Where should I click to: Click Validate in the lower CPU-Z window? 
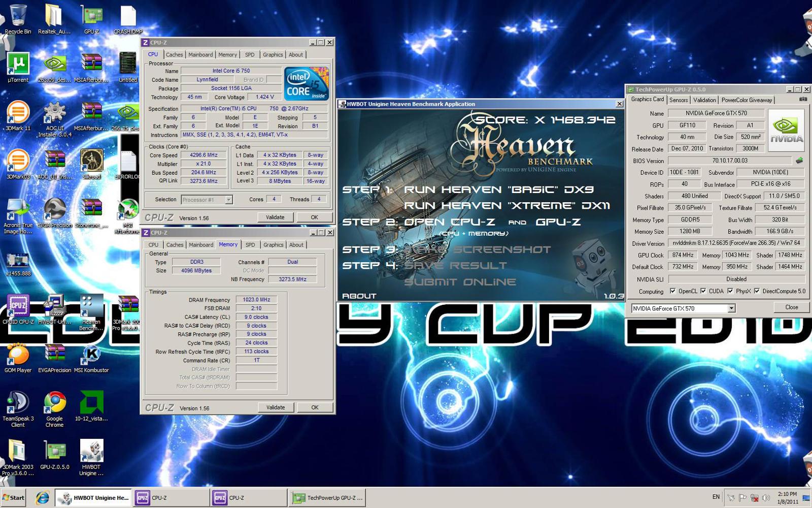[276, 407]
